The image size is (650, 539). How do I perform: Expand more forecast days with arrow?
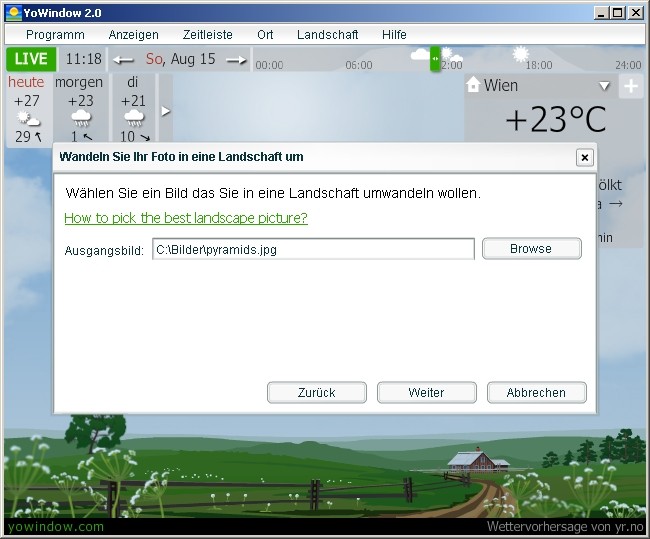pyautogui.click(x=166, y=111)
